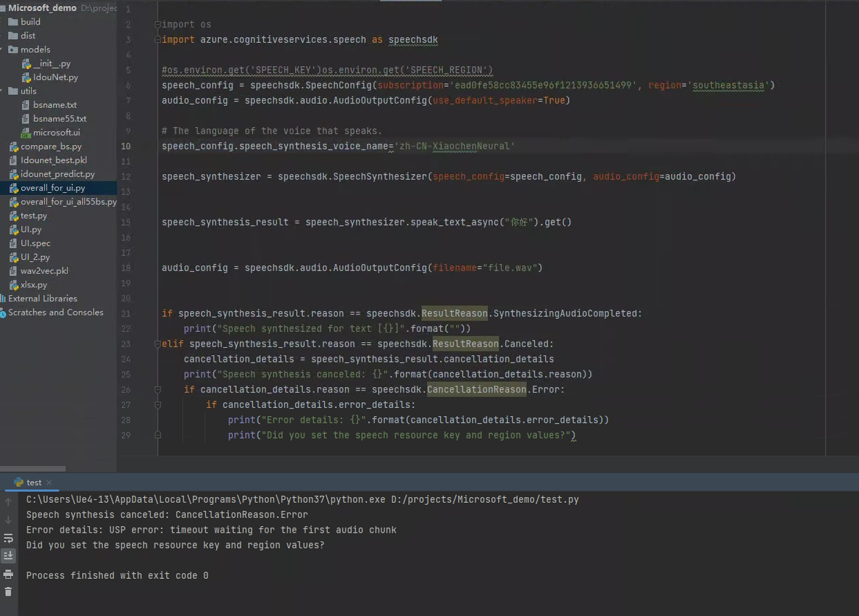Viewport: 859px width, 616px height.
Task: Click the 'Error details: USP error' output line
Action: [x=211, y=530]
